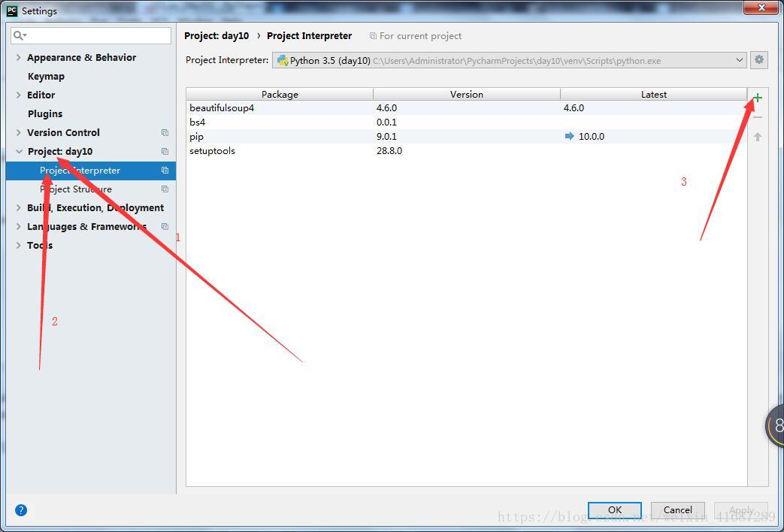Click version 0.0.1 cell

(386, 122)
